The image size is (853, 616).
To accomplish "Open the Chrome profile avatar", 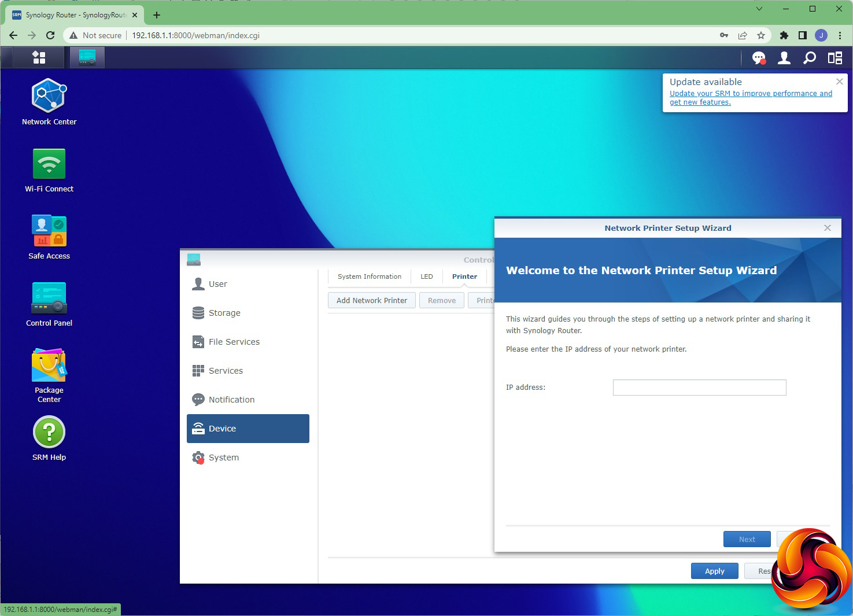I will tap(821, 35).
